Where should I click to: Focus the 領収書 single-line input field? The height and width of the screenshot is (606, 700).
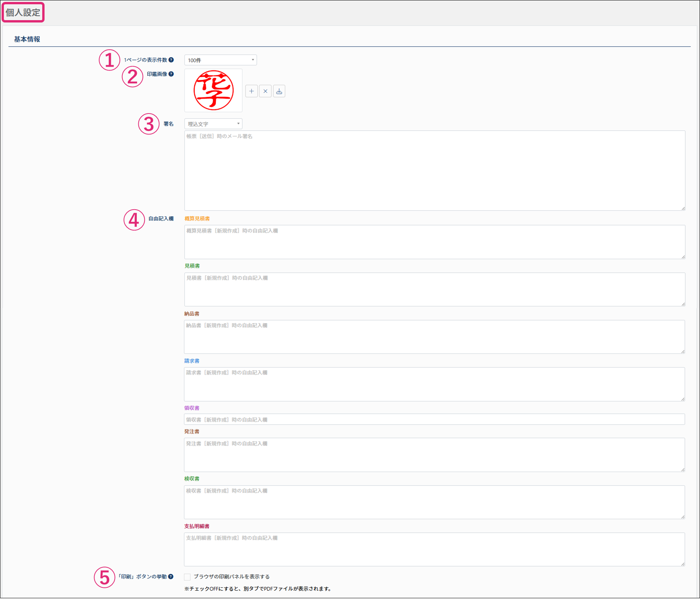pyautogui.click(x=434, y=420)
